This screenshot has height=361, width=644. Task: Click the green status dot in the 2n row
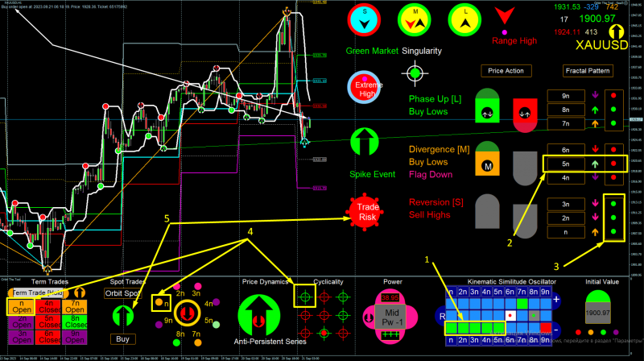click(613, 218)
